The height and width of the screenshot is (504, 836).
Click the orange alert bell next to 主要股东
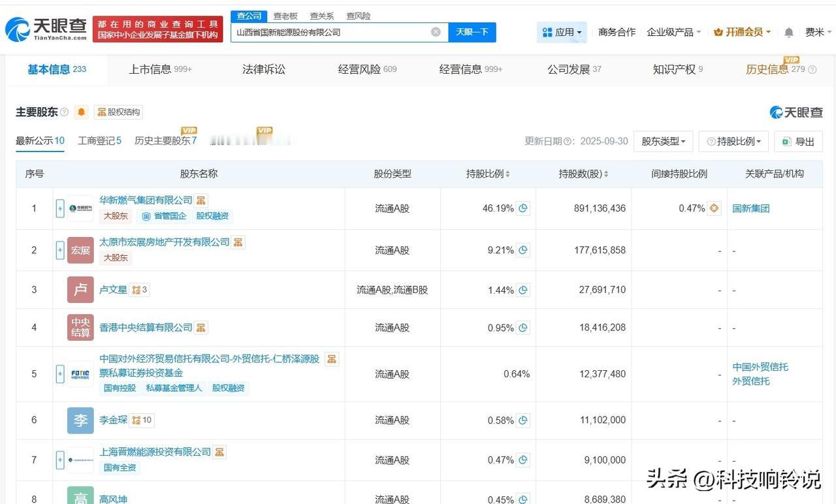[x=81, y=112]
